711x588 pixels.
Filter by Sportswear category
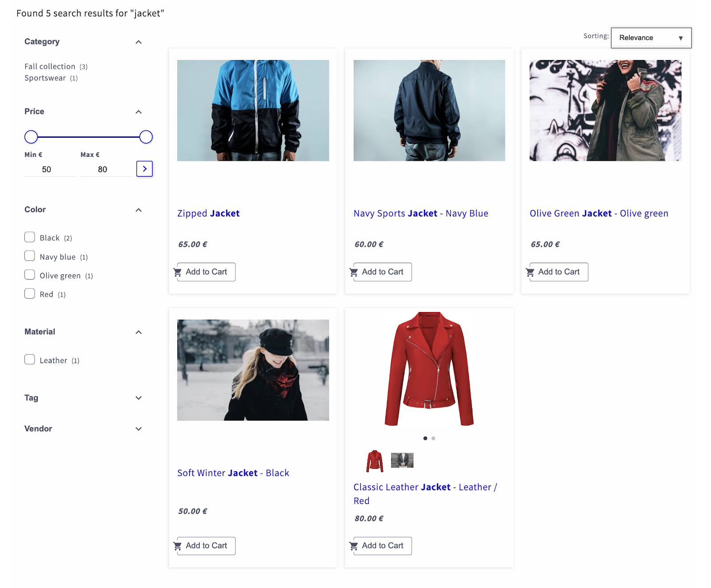51,78
